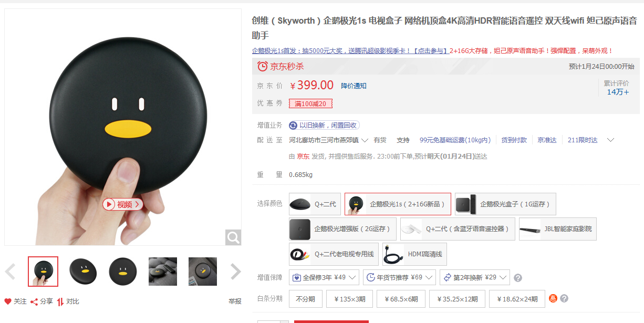This screenshot has height=323, width=644.
Task: Click the orange 惠 badge icon
Action: point(553,298)
